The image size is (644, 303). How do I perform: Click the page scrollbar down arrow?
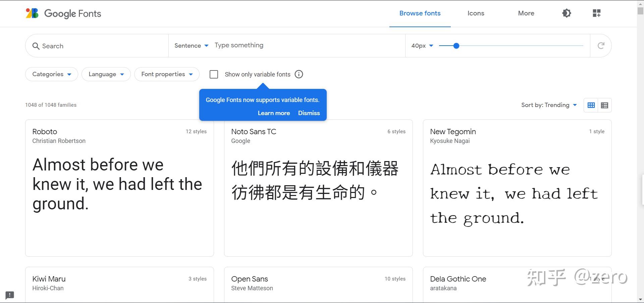click(x=640, y=299)
